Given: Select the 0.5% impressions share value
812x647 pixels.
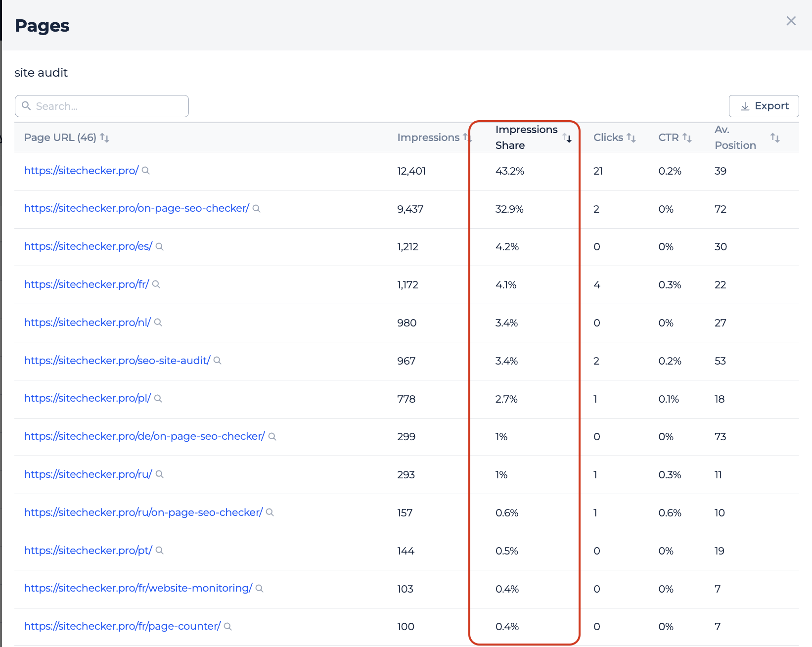Looking at the screenshot, I should pyautogui.click(x=507, y=551).
